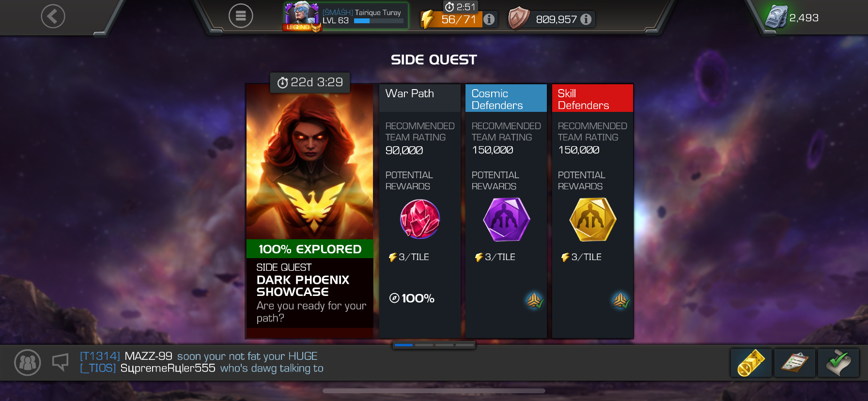Open energy info icon beside 56/71

tap(490, 19)
